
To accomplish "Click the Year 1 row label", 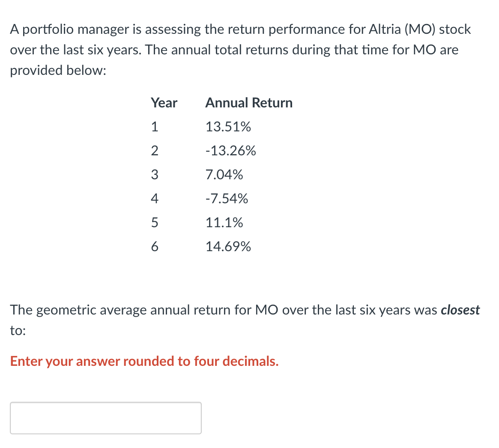I will 155,127.
